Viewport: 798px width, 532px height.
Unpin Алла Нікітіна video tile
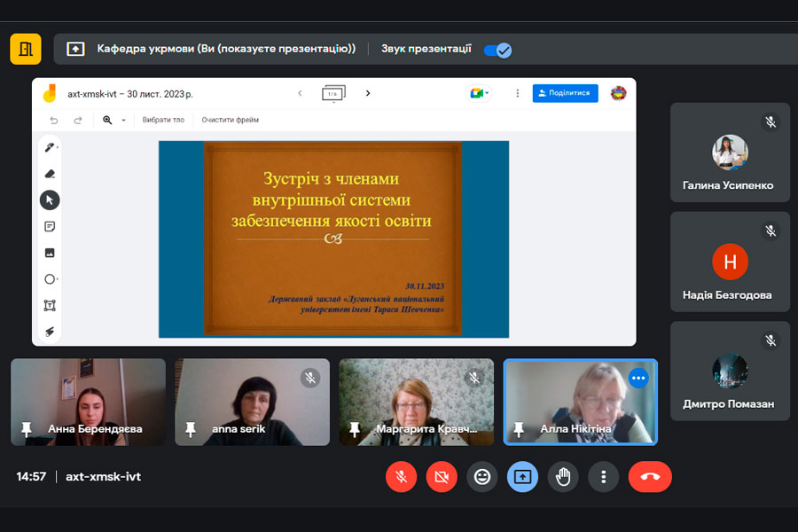(x=519, y=429)
